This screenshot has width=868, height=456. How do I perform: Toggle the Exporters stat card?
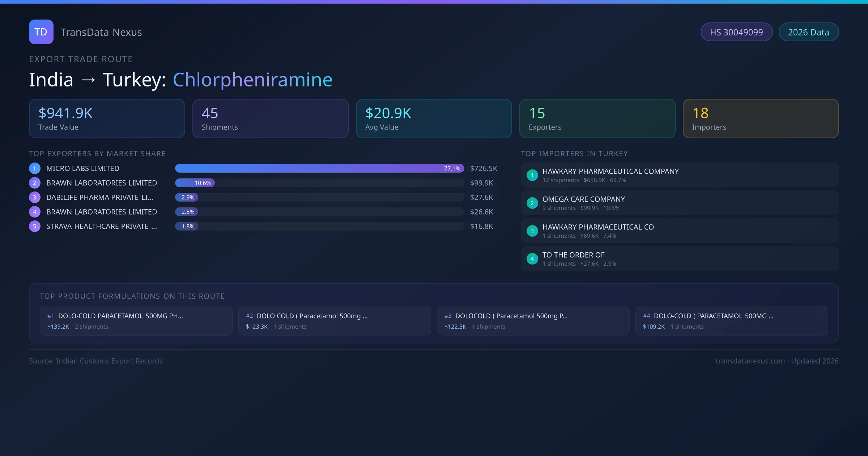(597, 118)
